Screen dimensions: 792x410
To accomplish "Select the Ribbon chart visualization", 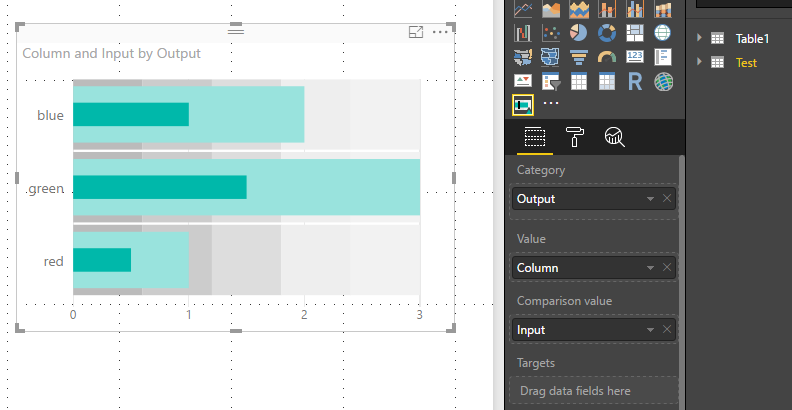I will tap(663, 9).
